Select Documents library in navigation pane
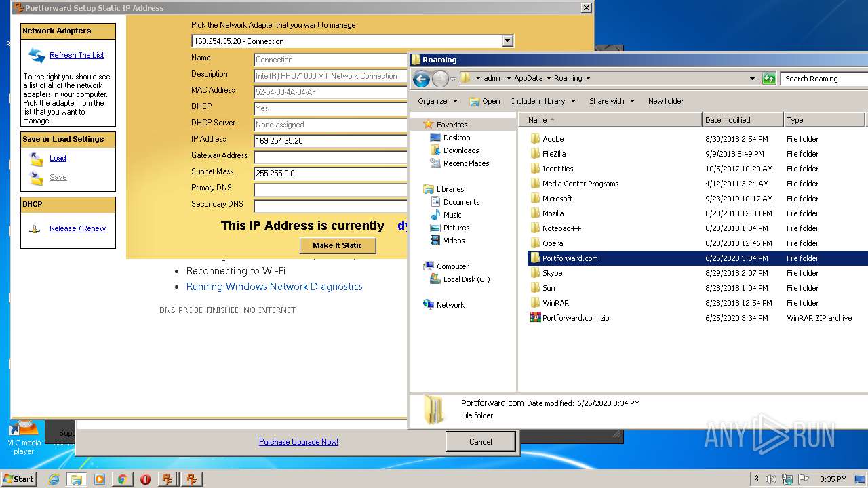The width and height of the screenshot is (868, 488). pyautogui.click(x=461, y=202)
